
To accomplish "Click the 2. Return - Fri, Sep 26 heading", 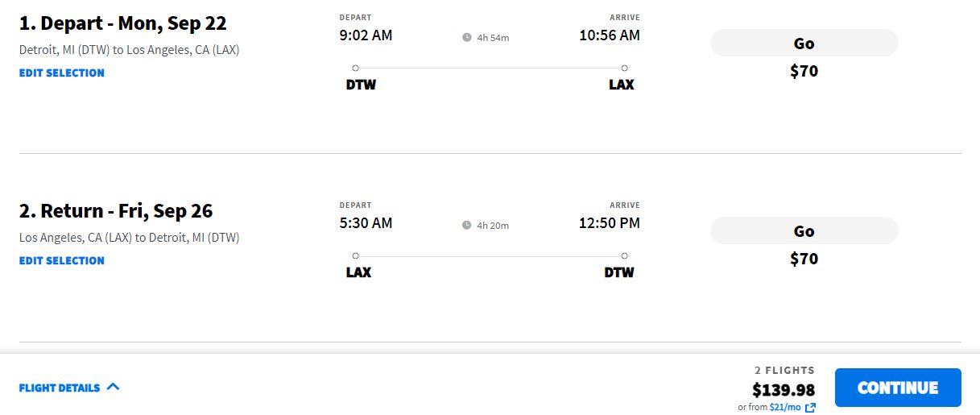I will 116,211.
